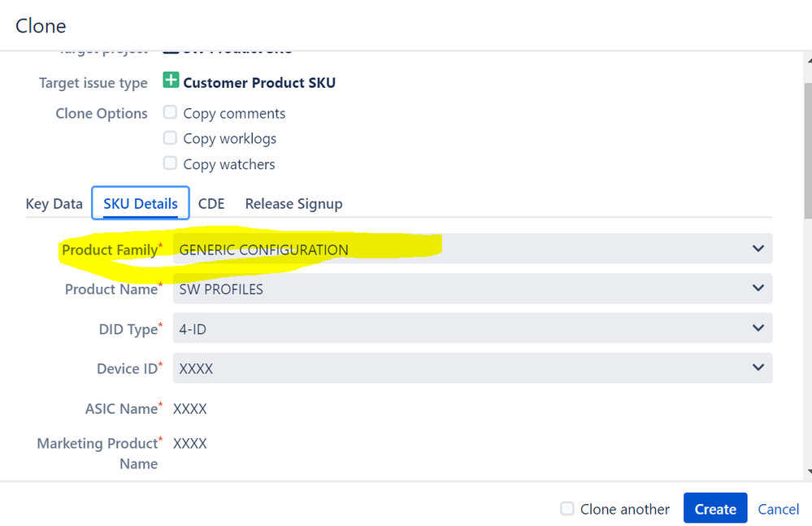Switch to the Key Data tab
This screenshot has height=526, width=812.
tap(54, 204)
